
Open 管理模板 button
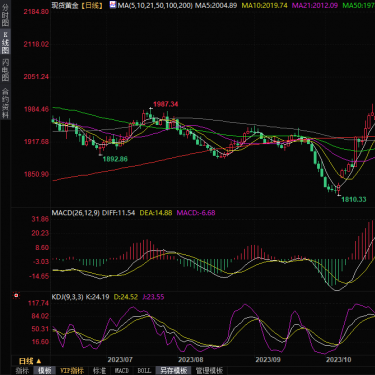click(x=209, y=371)
